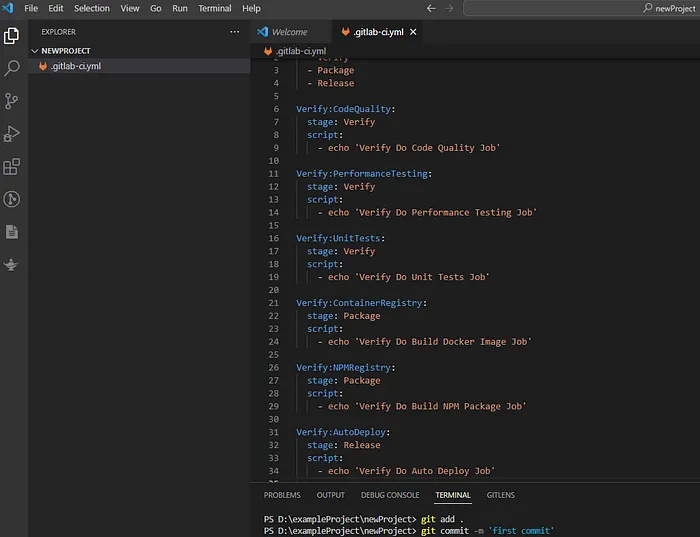Switch to the Welcome tab

289,32
